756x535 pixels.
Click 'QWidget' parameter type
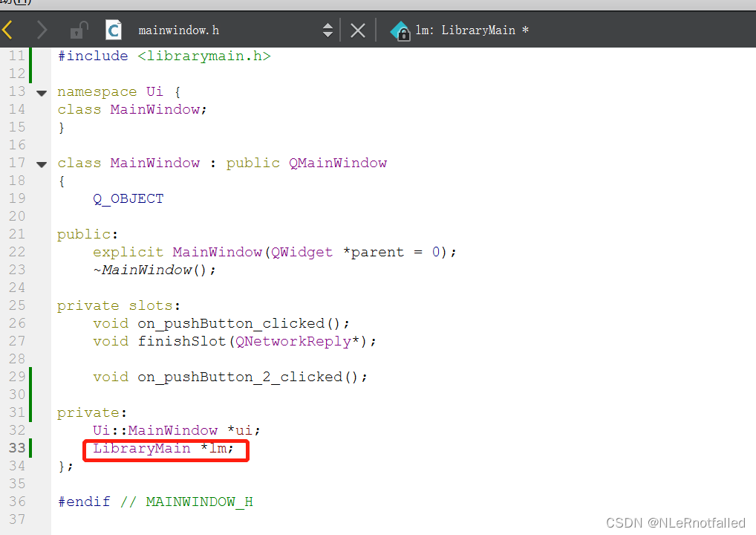click(x=302, y=252)
